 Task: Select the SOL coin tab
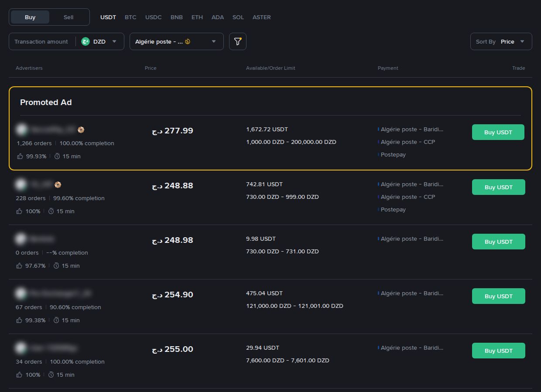[238, 17]
